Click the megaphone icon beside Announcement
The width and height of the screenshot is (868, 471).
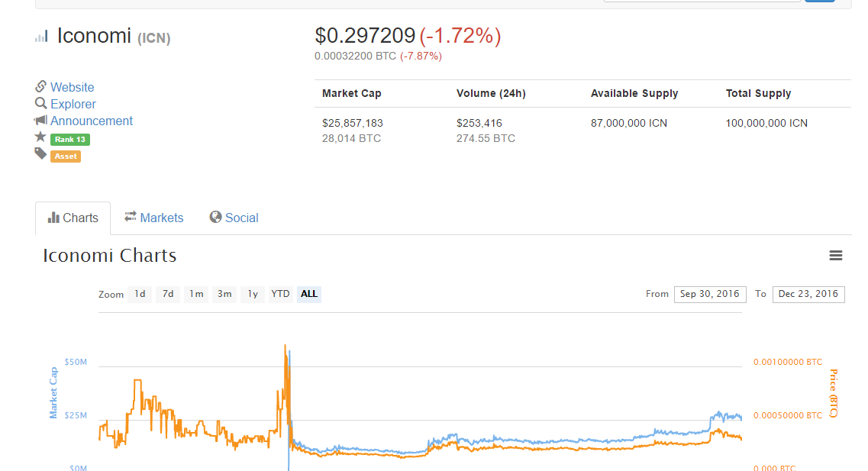pos(40,120)
